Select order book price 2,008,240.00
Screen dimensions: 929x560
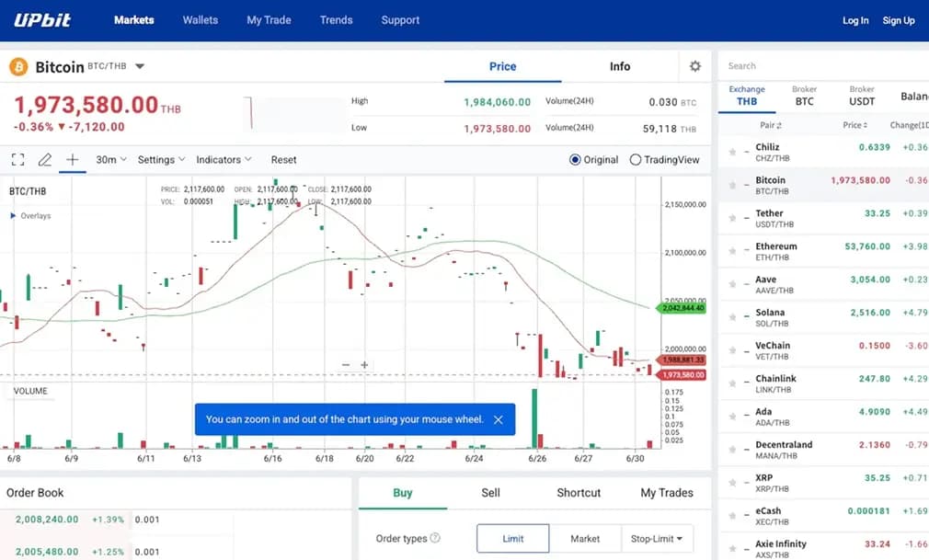point(47,520)
